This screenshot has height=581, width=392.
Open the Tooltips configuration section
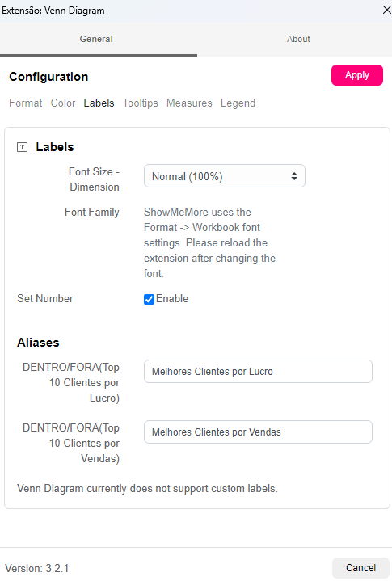coord(141,103)
